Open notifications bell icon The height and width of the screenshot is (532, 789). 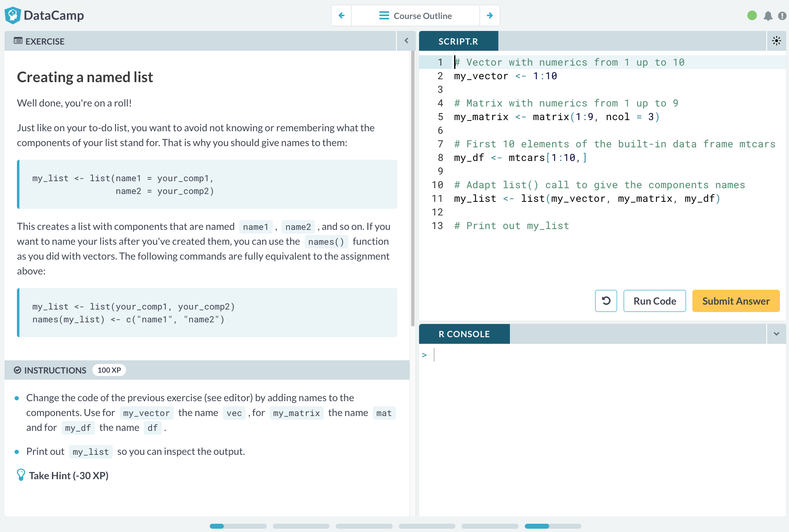[x=768, y=16]
